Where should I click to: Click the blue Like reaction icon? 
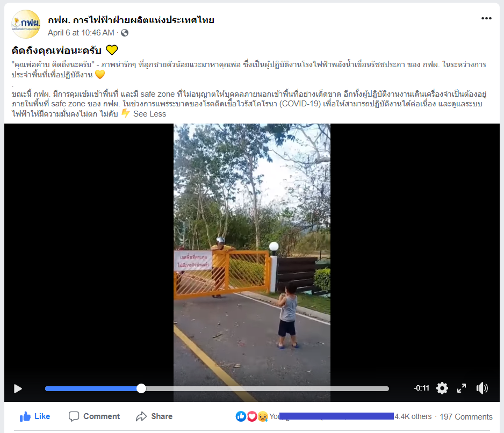[241, 416]
